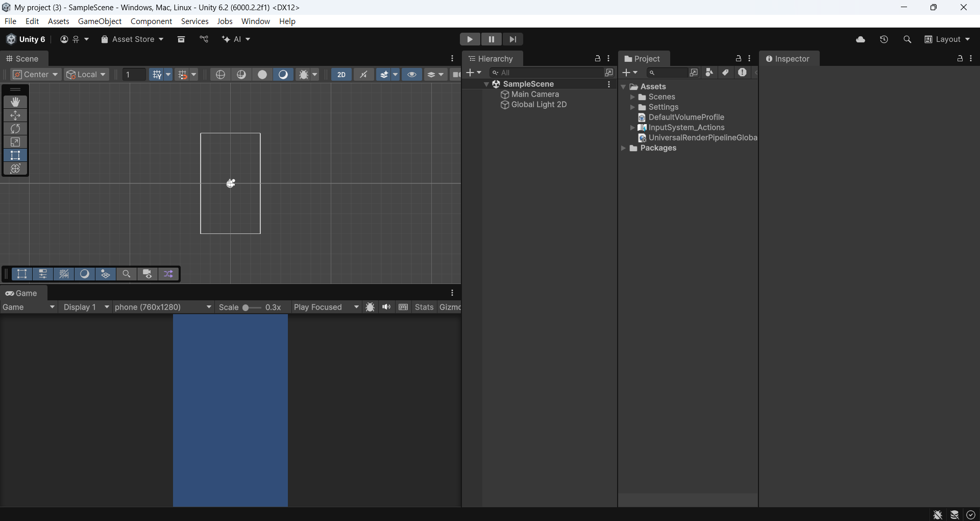
Task: Click the camera view overlay icon
Action: point(148,274)
